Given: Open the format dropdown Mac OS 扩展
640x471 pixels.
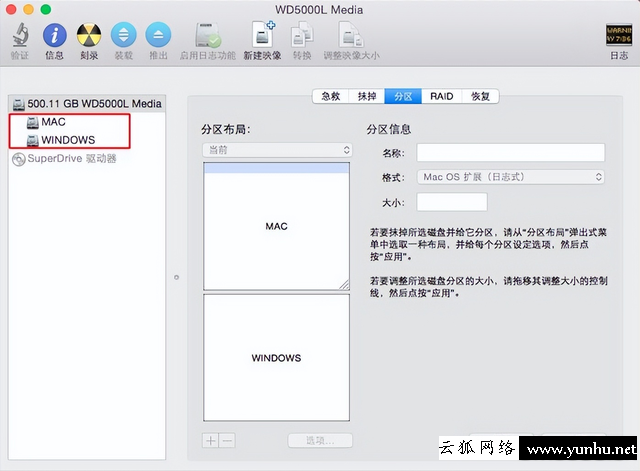Looking at the screenshot, I should pyautogui.click(x=511, y=177).
